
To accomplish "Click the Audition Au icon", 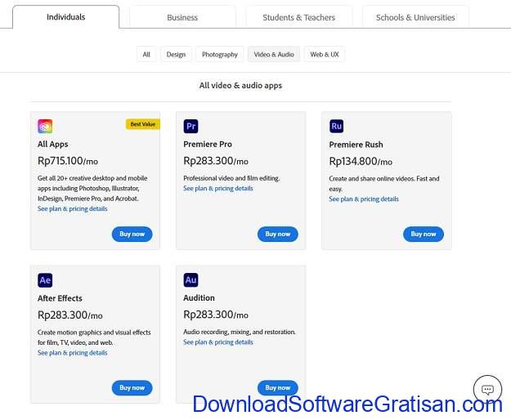I will click(x=191, y=280).
